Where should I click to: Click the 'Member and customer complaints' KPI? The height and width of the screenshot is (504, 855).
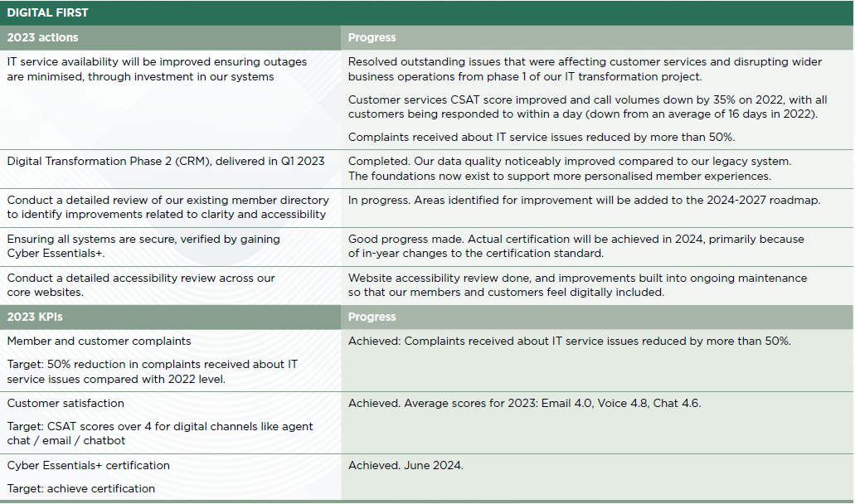[x=99, y=341]
